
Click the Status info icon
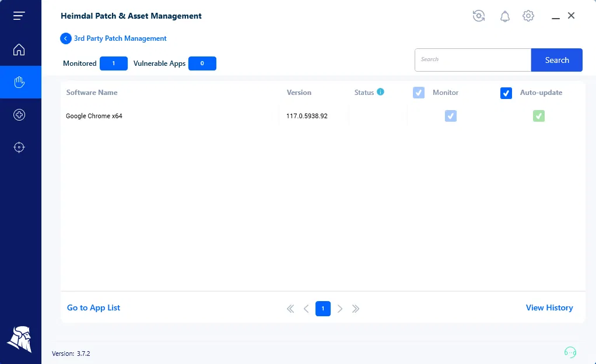[380, 91]
